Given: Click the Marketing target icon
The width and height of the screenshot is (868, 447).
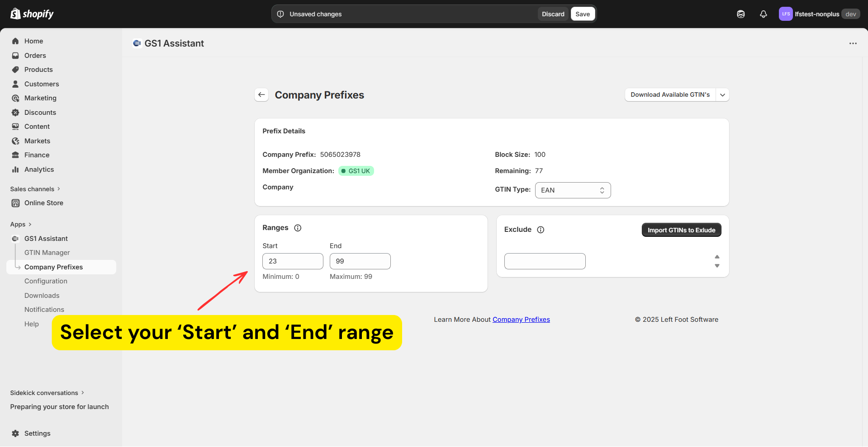Looking at the screenshot, I should [x=15, y=98].
